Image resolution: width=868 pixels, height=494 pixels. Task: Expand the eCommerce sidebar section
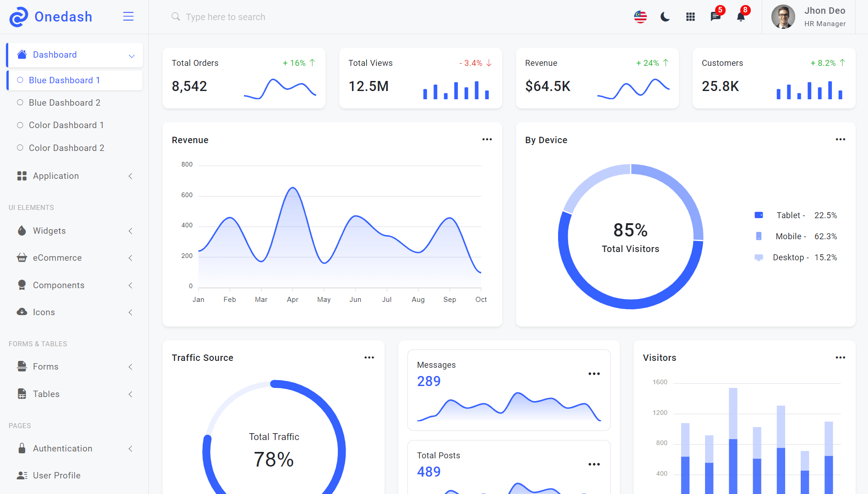coord(75,258)
